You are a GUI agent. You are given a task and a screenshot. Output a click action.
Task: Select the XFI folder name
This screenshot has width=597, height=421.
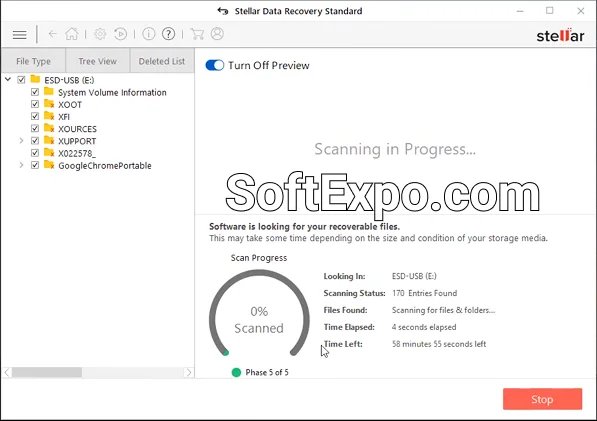pos(64,117)
